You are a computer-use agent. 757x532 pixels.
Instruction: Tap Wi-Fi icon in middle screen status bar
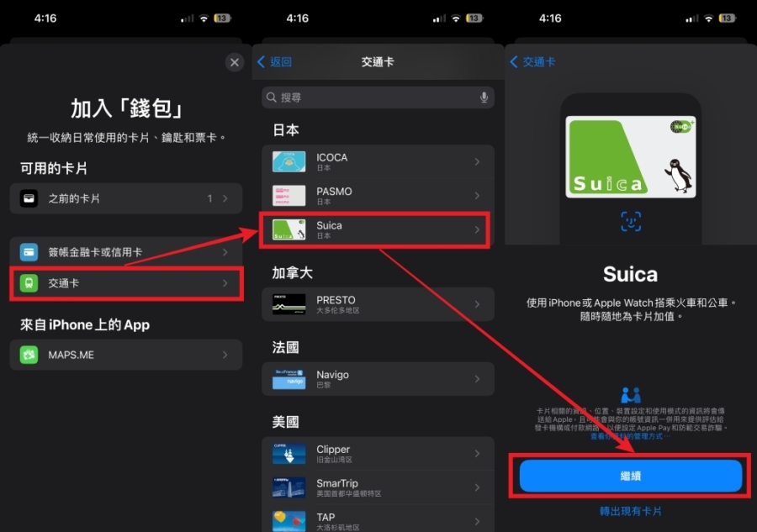tap(456, 18)
